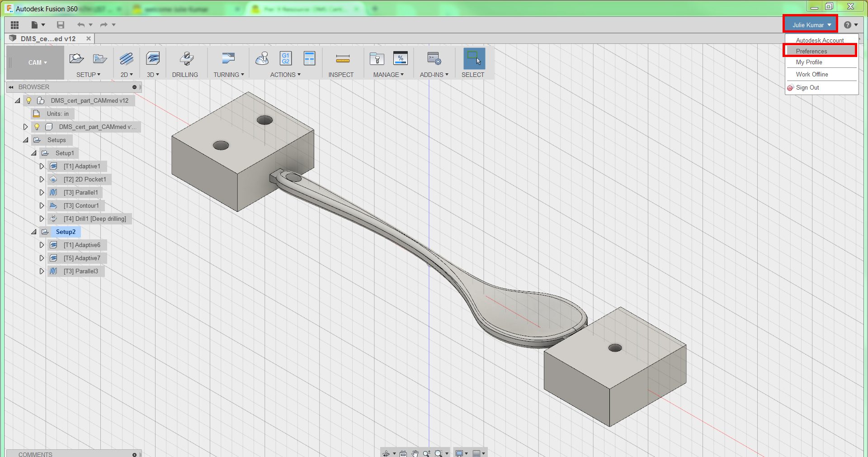
Task: Open the Display Settings monitor icon
Action: click(x=459, y=453)
